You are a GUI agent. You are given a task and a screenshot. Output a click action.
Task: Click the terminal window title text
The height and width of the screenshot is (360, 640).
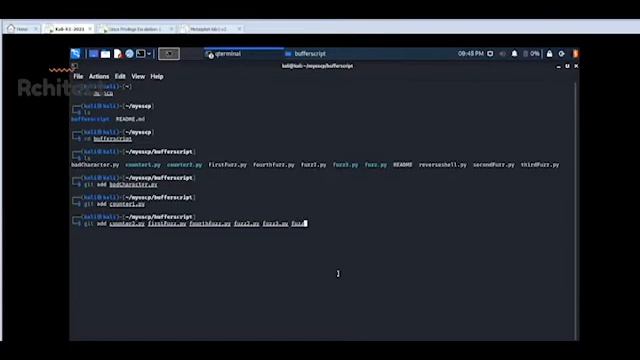(317, 66)
